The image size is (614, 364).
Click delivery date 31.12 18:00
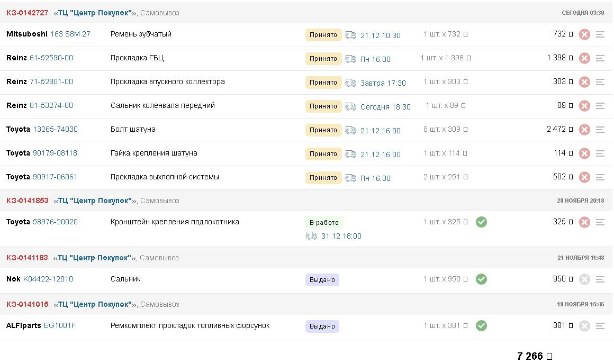point(341,236)
